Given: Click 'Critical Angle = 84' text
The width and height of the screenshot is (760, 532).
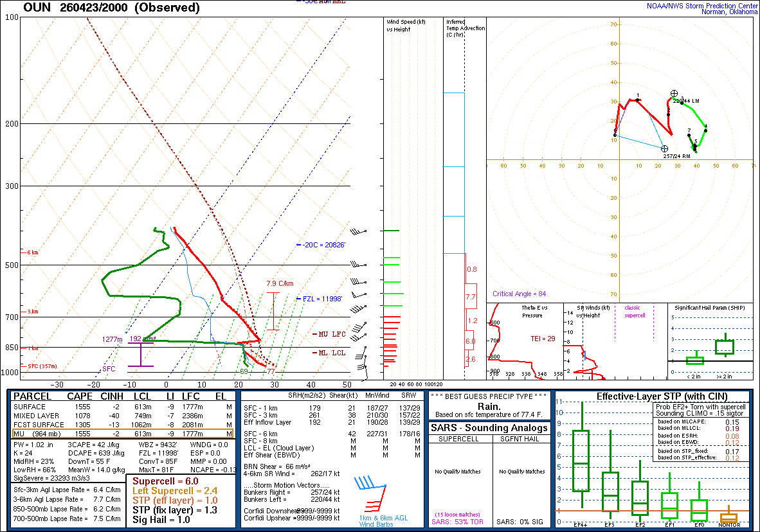Looking at the screenshot, I should (x=519, y=294).
